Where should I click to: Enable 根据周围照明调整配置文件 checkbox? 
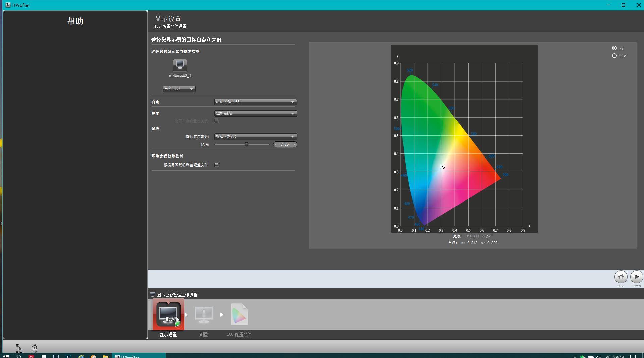coord(216,165)
